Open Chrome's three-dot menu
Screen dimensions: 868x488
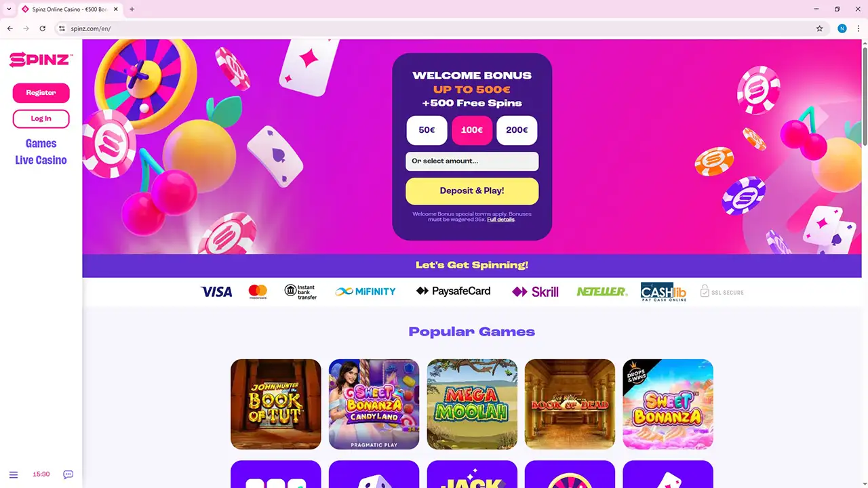click(859, 28)
